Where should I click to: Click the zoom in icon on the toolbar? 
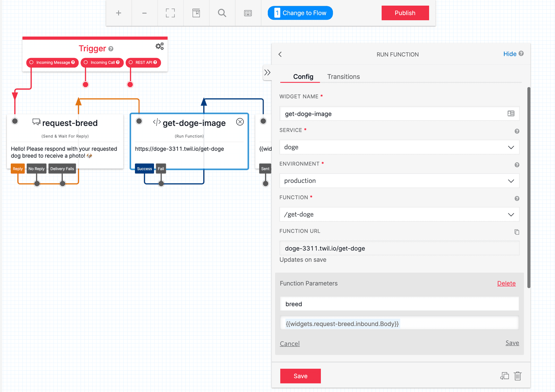point(118,13)
